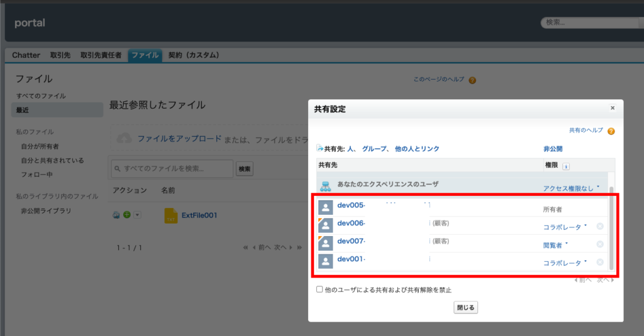Viewport: 644px width, 336px height.
Task: Click the ExtFile001 text file icon
Action: point(171,215)
